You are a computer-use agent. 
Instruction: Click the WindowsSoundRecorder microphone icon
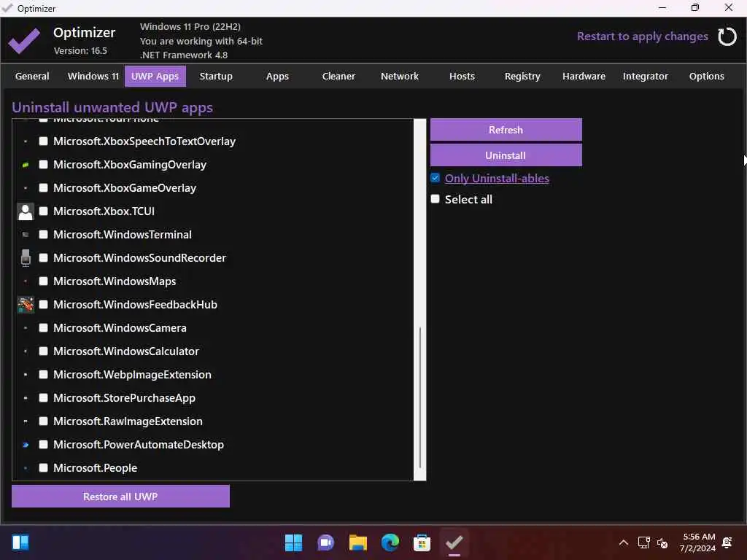click(26, 258)
